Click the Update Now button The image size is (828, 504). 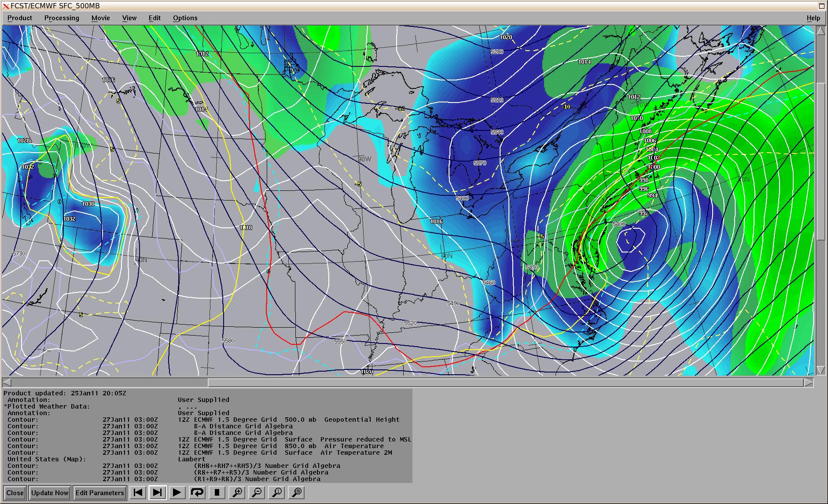click(50, 493)
